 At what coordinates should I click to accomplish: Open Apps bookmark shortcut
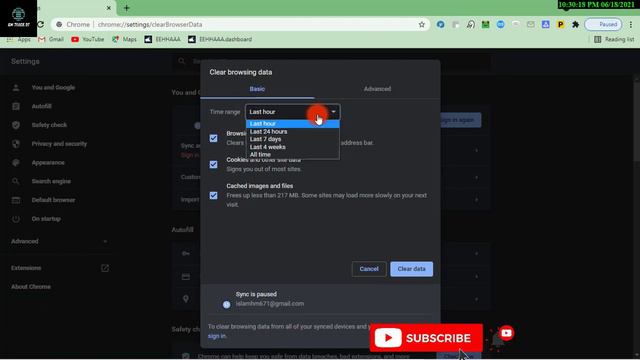(19, 40)
